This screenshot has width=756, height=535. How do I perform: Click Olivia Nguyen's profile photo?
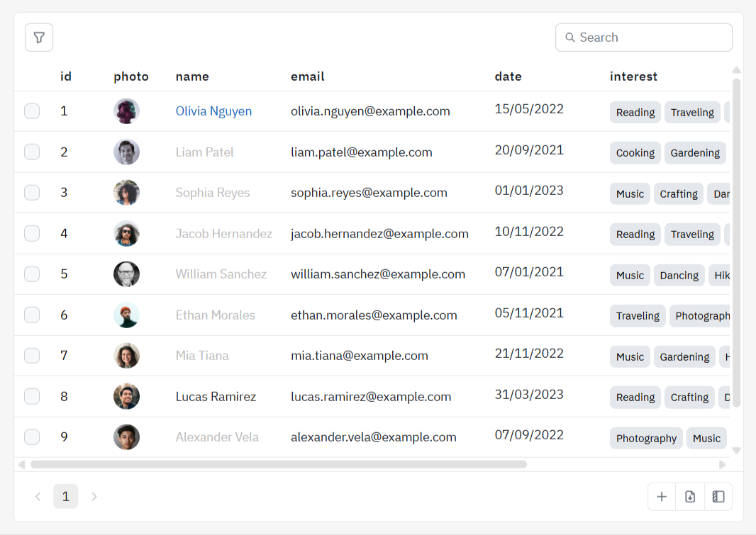click(126, 111)
